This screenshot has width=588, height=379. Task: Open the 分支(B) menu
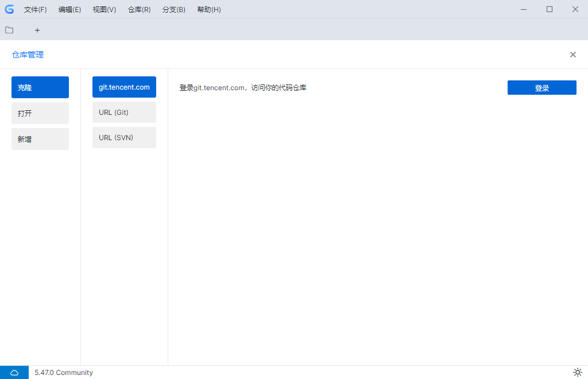click(174, 9)
